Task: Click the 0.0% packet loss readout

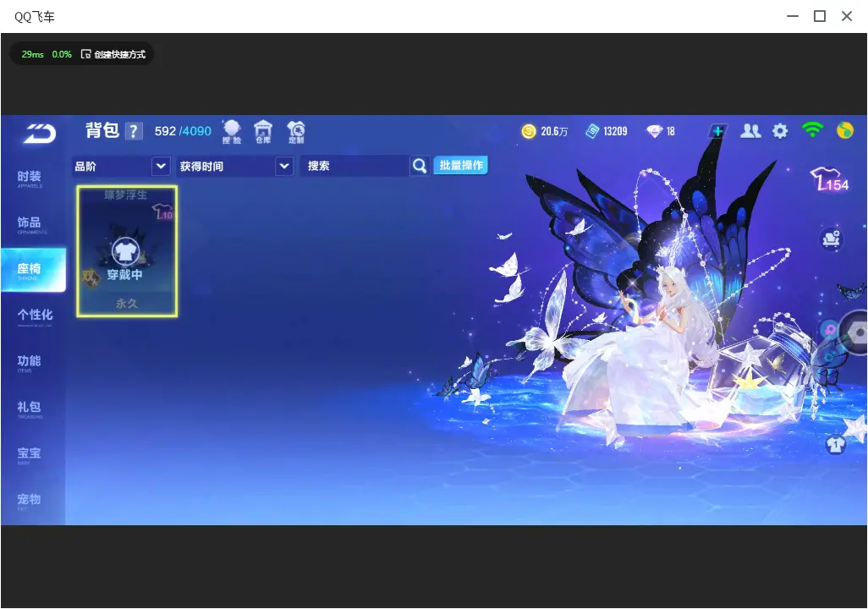Action: click(x=62, y=54)
